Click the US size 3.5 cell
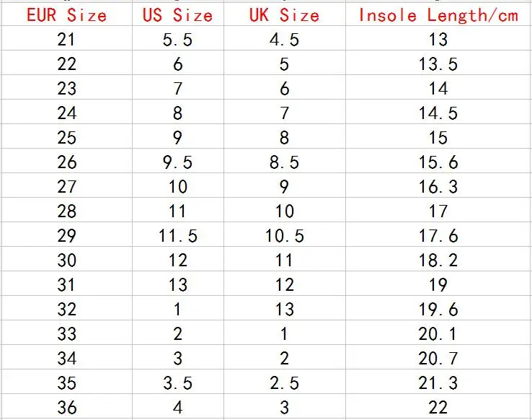 click(x=178, y=382)
